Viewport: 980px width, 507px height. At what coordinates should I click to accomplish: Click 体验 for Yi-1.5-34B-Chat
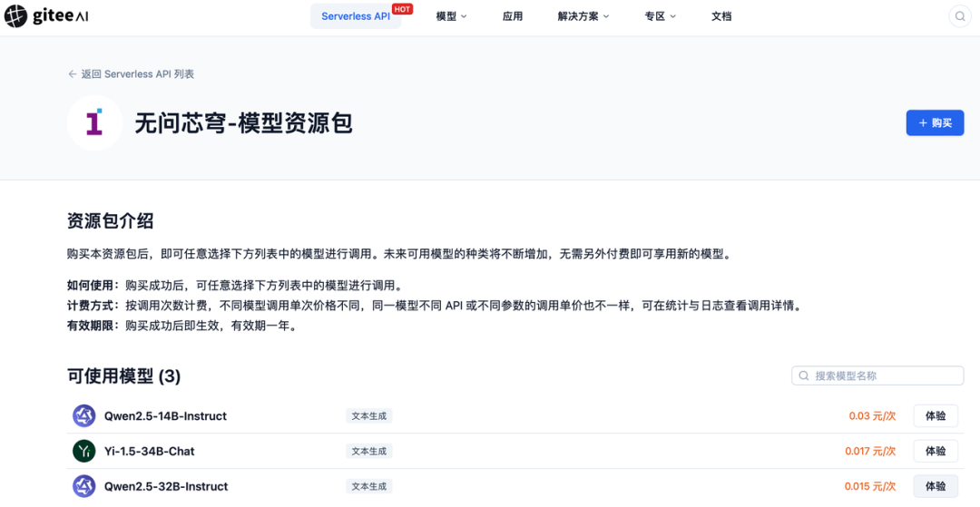point(936,451)
